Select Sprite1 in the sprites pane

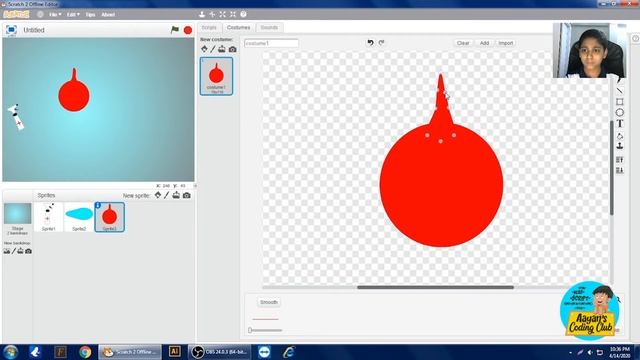click(49, 217)
